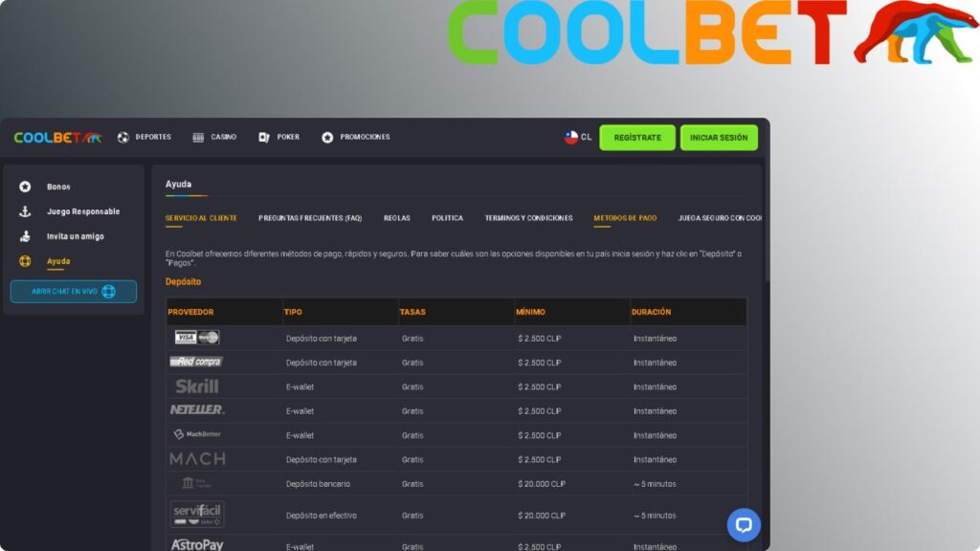Open ABRIR CHAT EN VIVO
The height and width of the screenshot is (551, 980).
(x=73, y=291)
